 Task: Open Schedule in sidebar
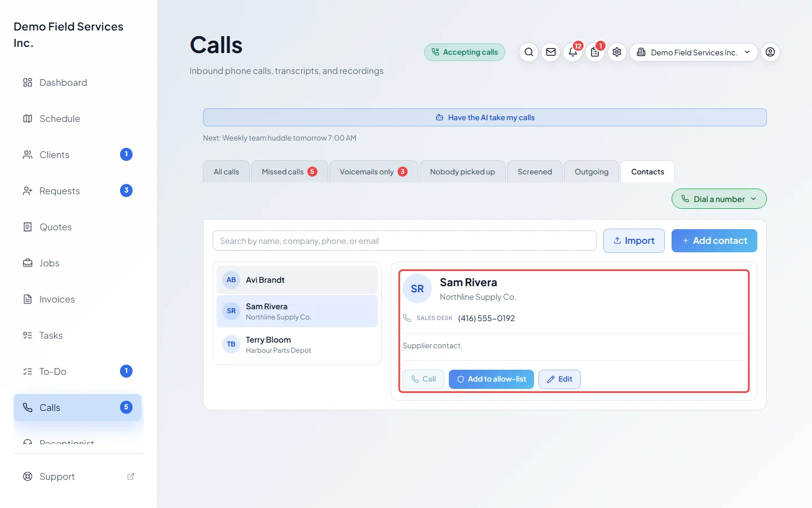coord(78,119)
